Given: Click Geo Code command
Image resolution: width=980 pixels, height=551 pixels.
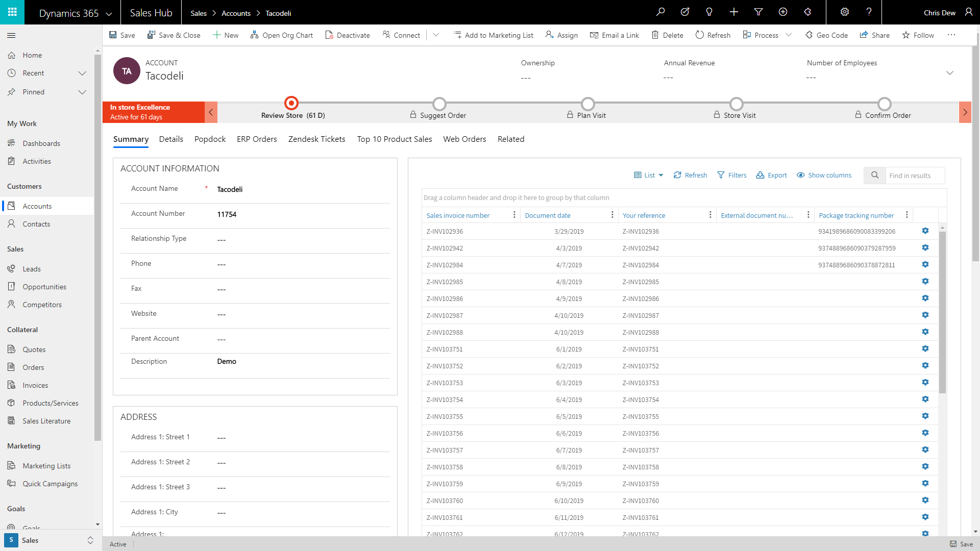Looking at the screenshot, I should point(826,35).
